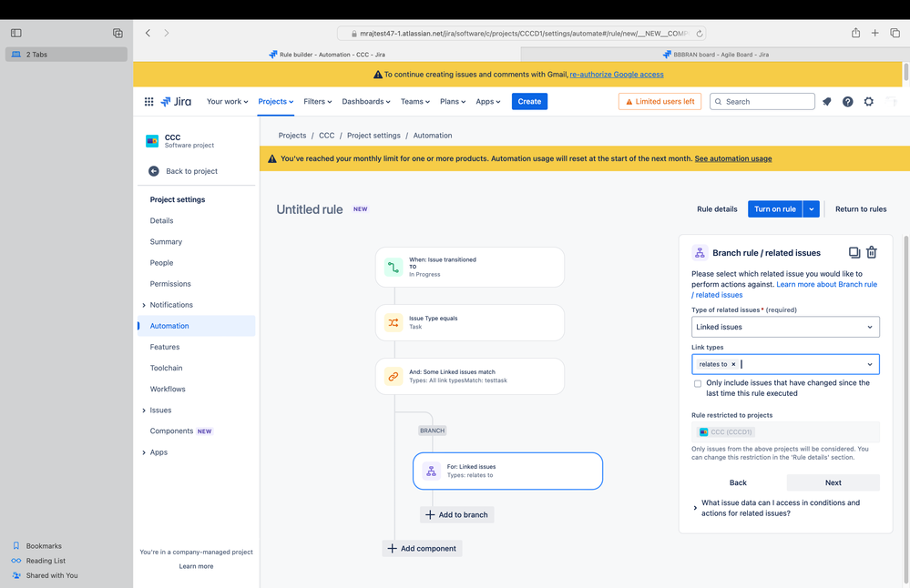Enable Only include issues that have changed checkbox
The width and height of the screenshot is (910, 588).
(x=698, y=384)
